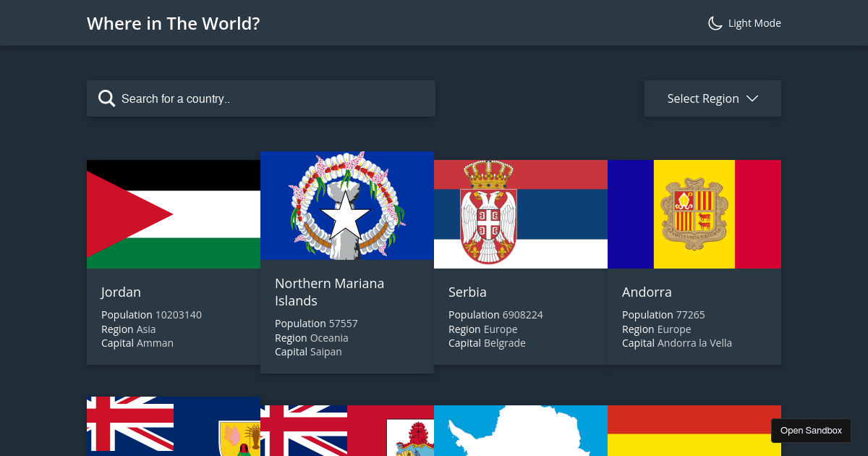The height and width of the screenshot is (456, 868).
Task: Click the Andorra flag image
Action: point(694,214)
